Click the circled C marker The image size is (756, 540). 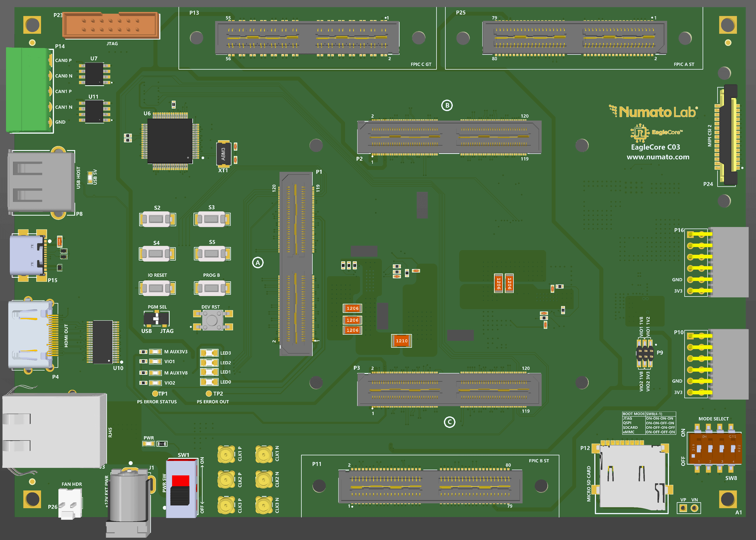point(449,422)
